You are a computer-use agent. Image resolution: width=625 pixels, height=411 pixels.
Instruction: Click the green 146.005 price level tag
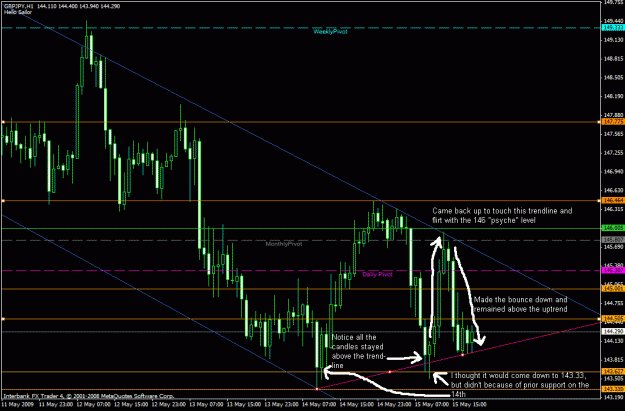pyautogui.click(x=613, y=228)
